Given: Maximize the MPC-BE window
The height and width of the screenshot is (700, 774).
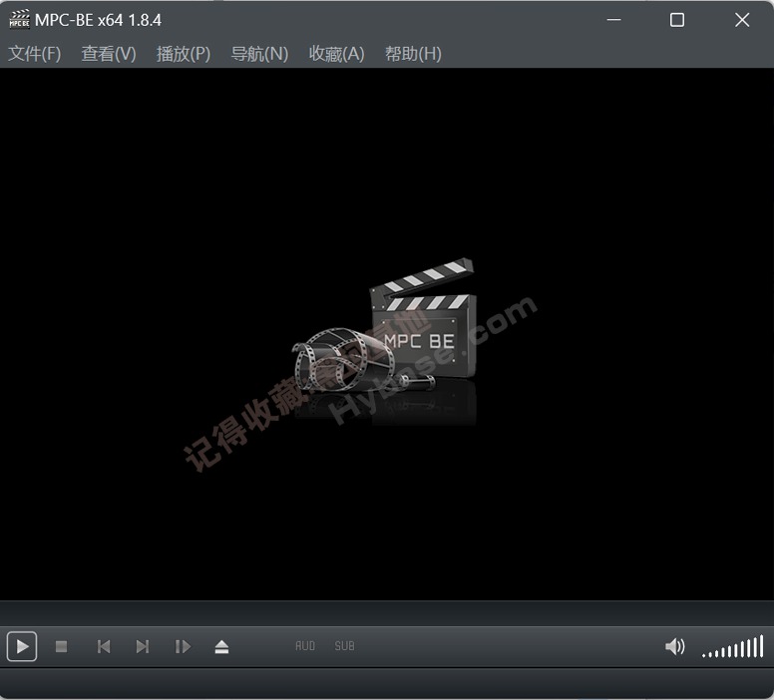Looking at the screenshot, I should [677, 20].
